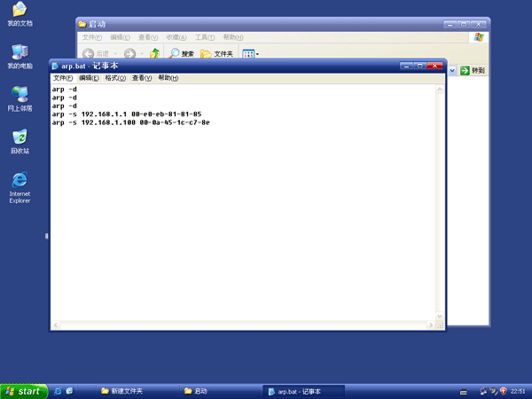Open View menu in 启动 Explorer window

click(x=148, y=37)
